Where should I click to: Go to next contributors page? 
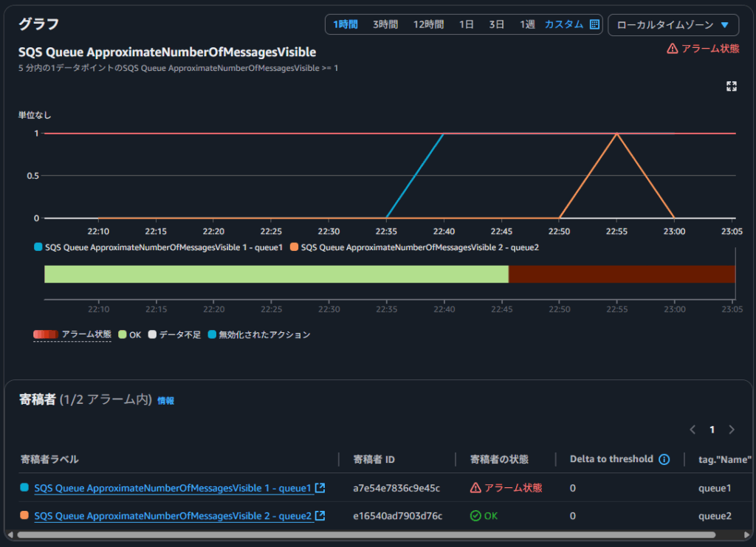tap(731, 430)
